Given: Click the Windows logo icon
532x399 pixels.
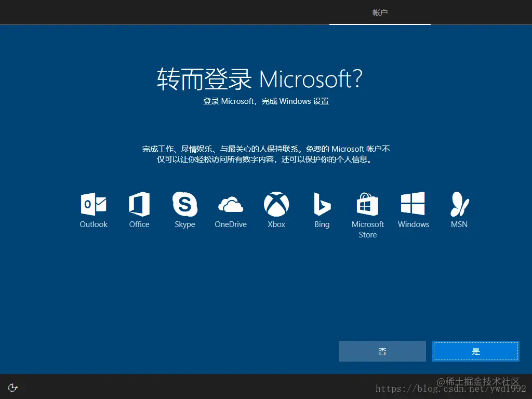Looking at the screenshot, I should point(413,204).
